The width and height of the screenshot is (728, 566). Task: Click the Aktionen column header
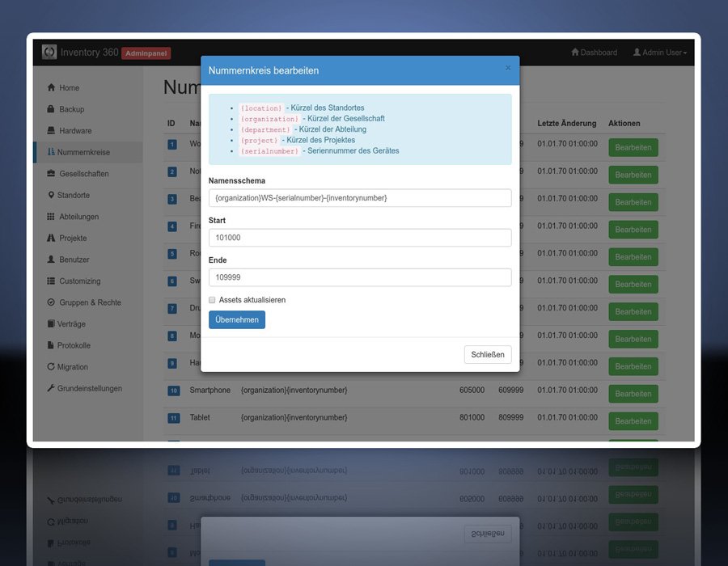click(x=624, y=124)
